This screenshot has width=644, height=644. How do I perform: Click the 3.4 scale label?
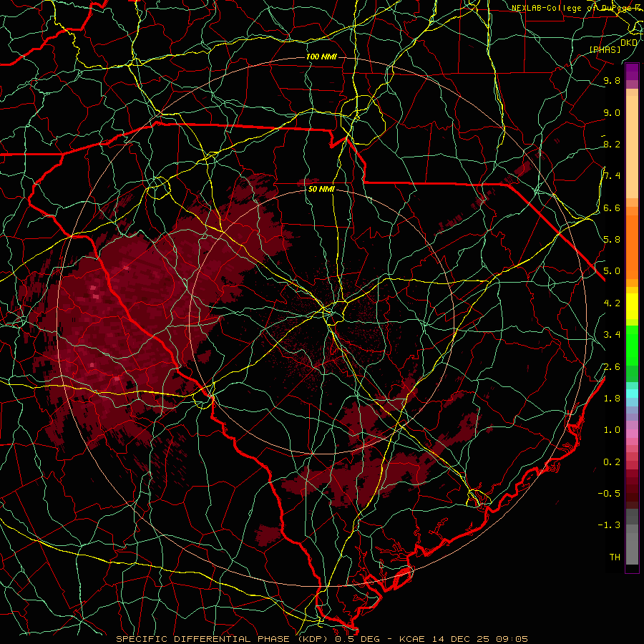coord(612,335)
